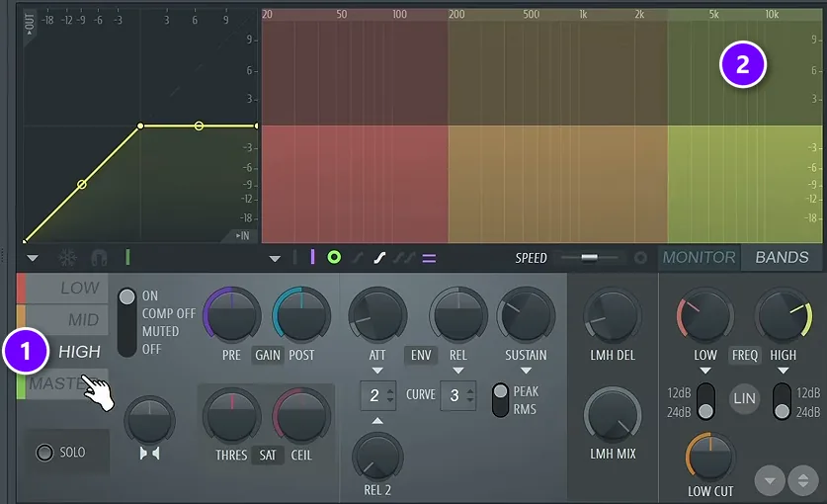This screenshot has width=827, height=504.
Task: Switch to the MONITOR tab
Action: coord(699,257)
